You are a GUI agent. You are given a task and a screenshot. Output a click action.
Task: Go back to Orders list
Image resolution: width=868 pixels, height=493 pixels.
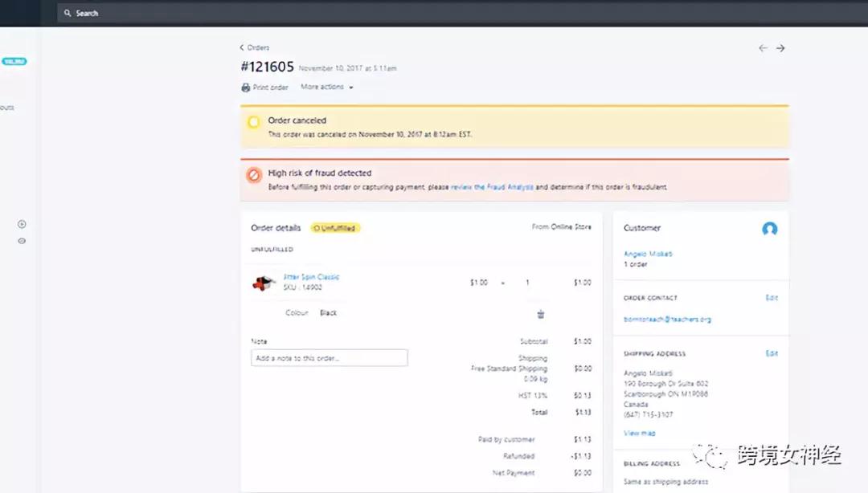point(254,48)
